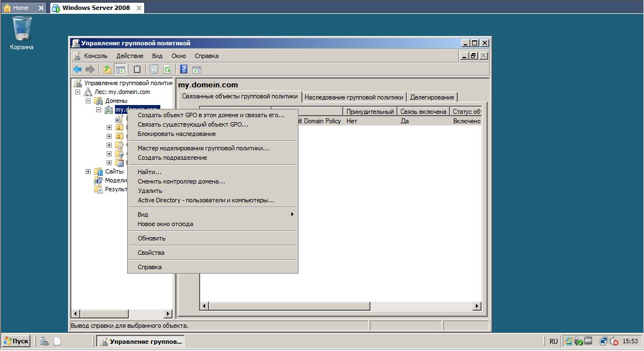644x351 pixels.
Task: Click the network tray icon
Action: 604,341
